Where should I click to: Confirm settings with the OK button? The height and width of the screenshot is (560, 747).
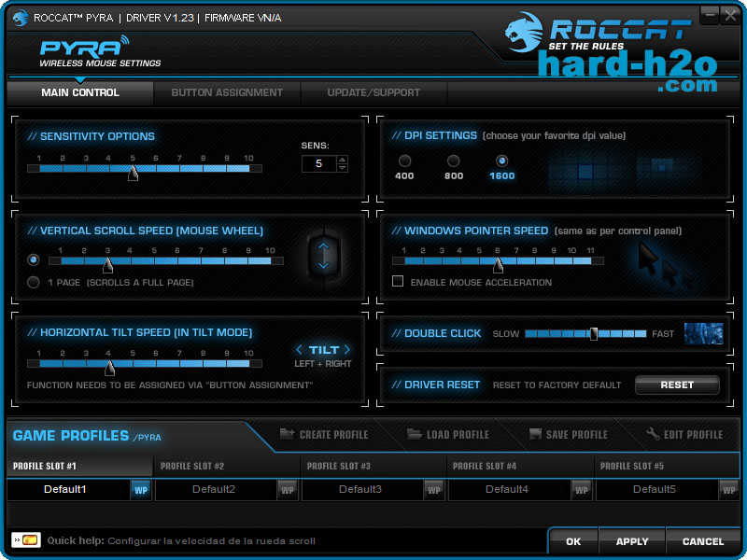click(x=573, y=541)
